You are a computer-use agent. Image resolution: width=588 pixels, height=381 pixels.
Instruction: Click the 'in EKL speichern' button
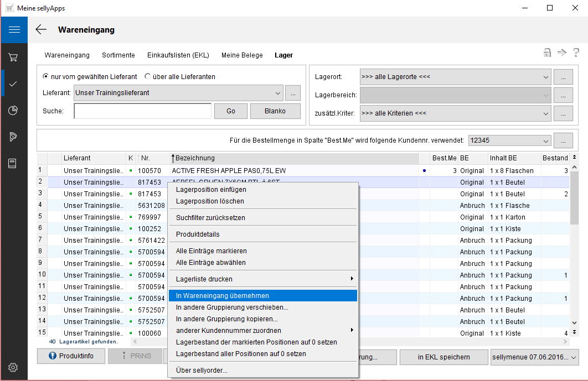pos(443,357)
